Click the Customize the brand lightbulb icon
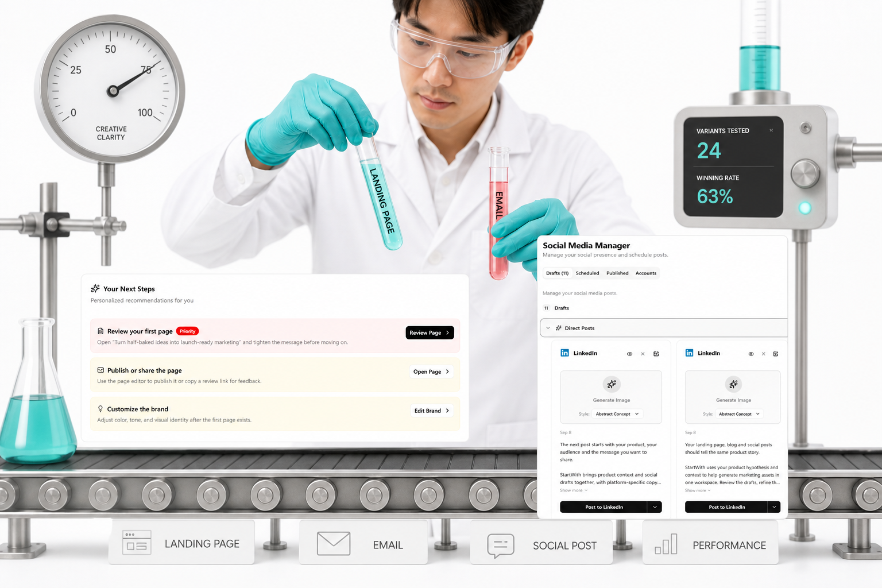 pos(100,409)
